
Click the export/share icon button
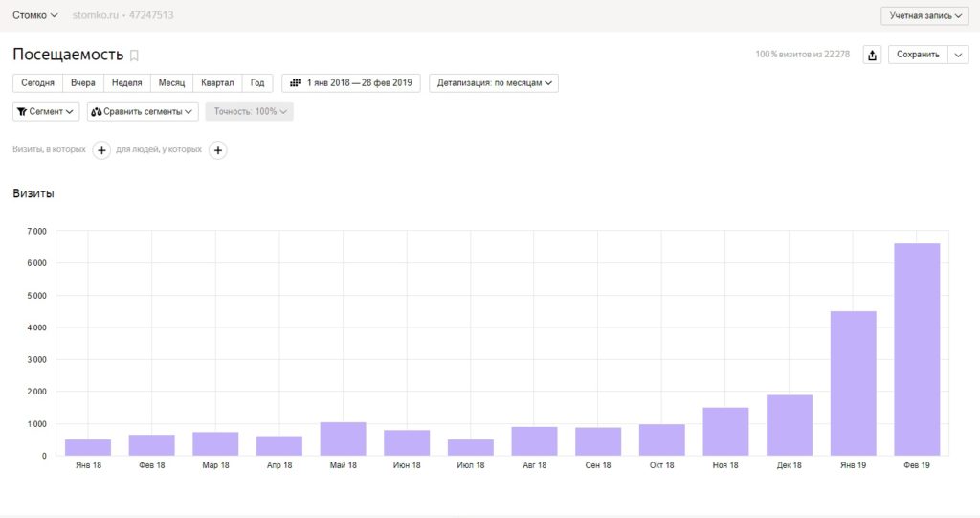click(872, 55)
